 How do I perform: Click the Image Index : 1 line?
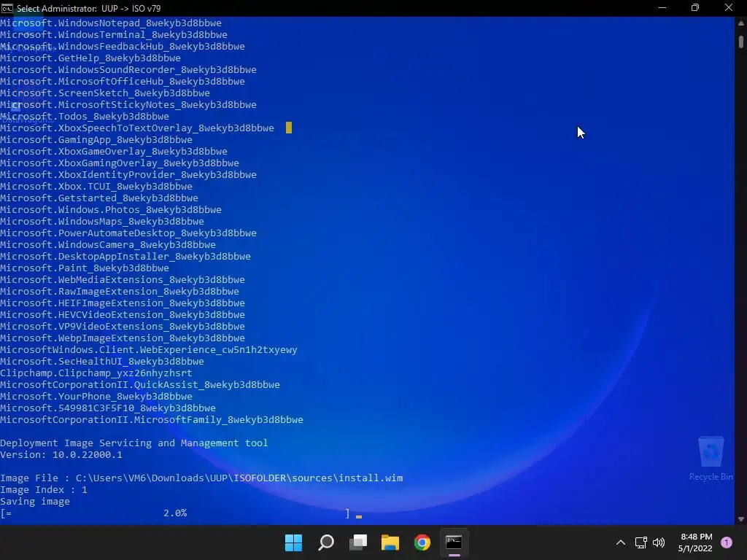click(x=43, y=489)
